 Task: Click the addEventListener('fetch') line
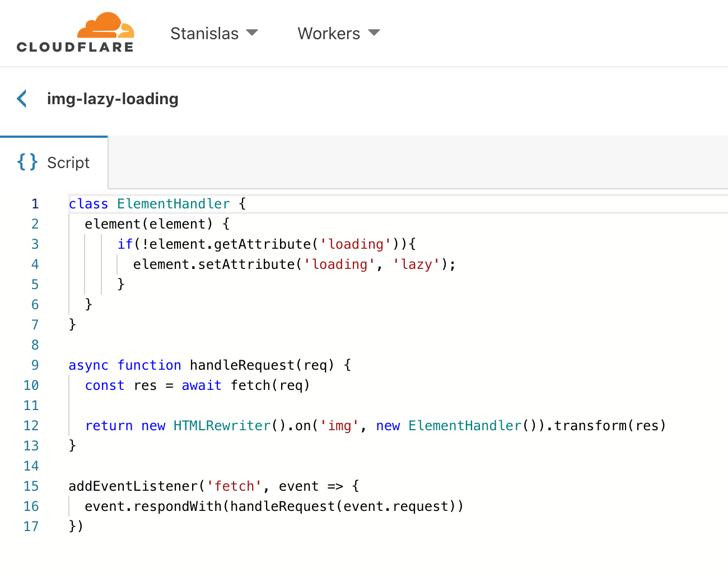pos(214,486)
